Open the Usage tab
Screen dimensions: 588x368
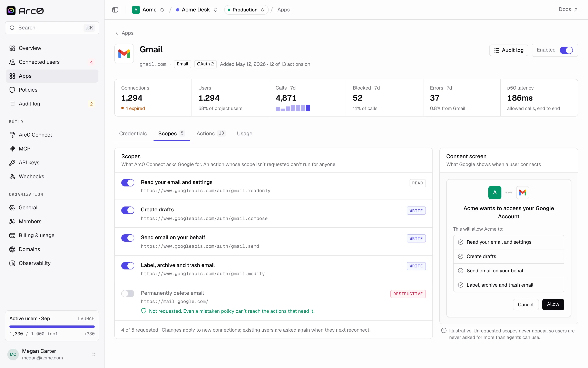click(x=244, y=134)
